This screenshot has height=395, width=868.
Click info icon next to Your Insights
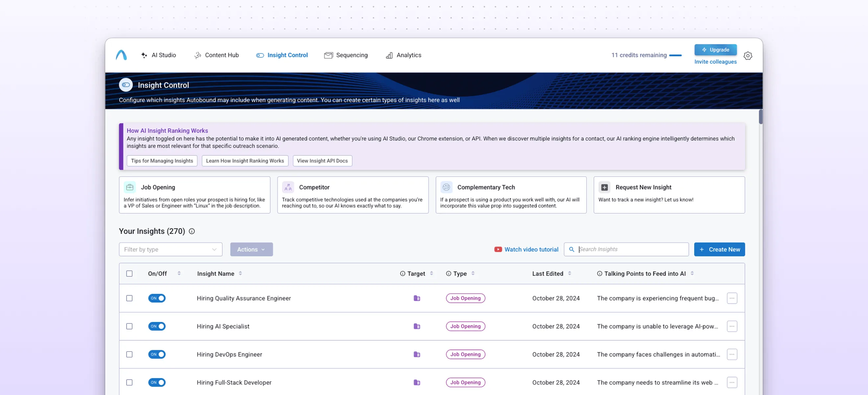[192, 231]
